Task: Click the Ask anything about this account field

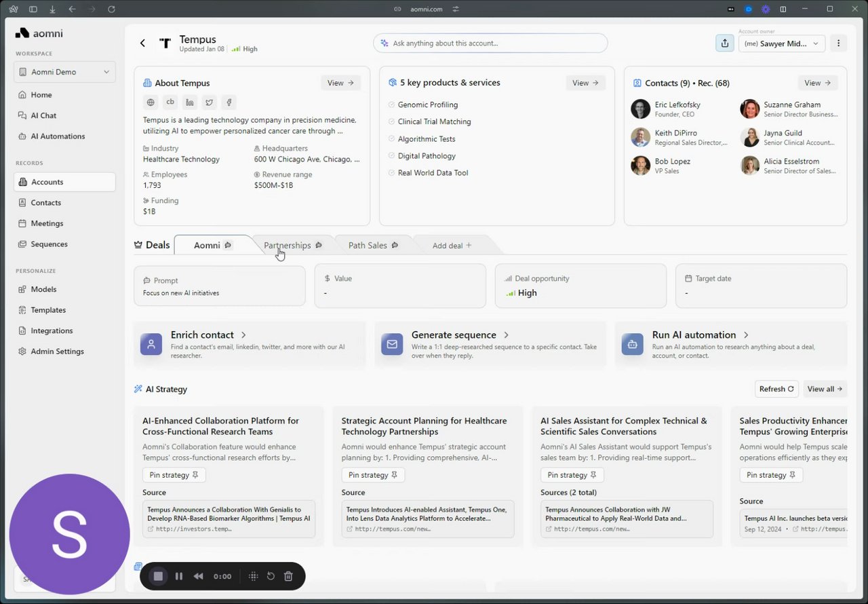Action: pos(490,43)
